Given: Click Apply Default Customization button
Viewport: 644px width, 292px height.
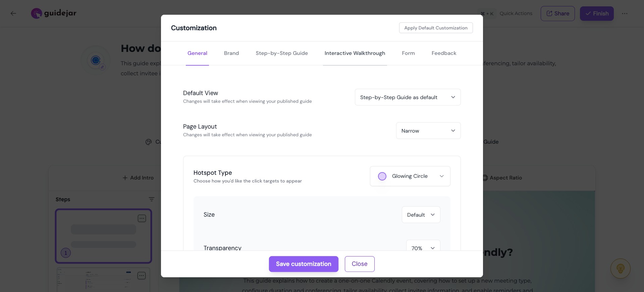Looking at the screenshot, I should pyautogui.click(x=436, y=28).
